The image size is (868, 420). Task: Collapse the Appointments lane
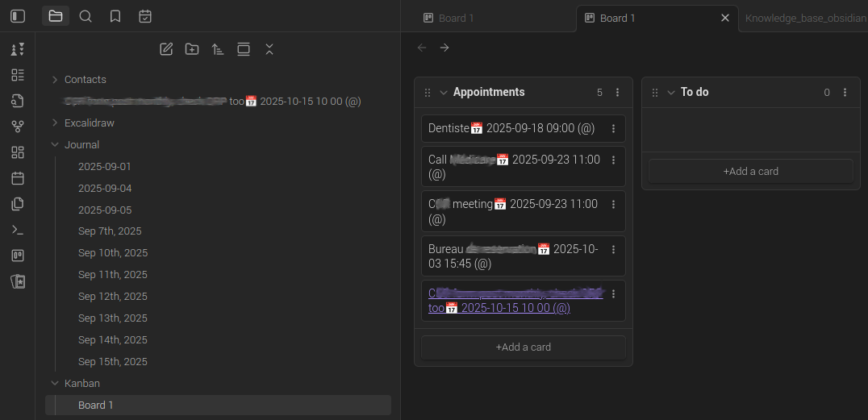(443, 93)
